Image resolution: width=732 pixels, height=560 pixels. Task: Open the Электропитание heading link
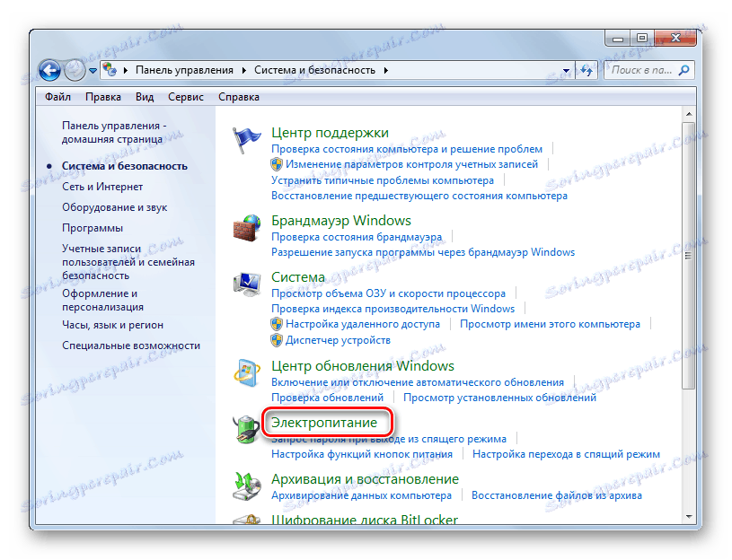click(x=324, y=423)
